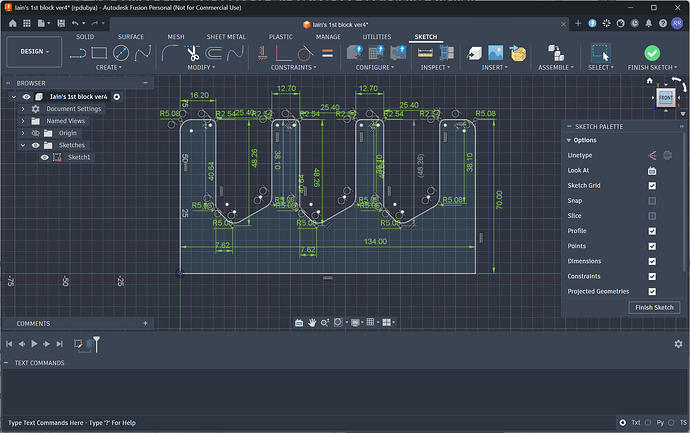Click the Insert Image icon
Viewport: 690px width, 433px height.
pos(495,53)
